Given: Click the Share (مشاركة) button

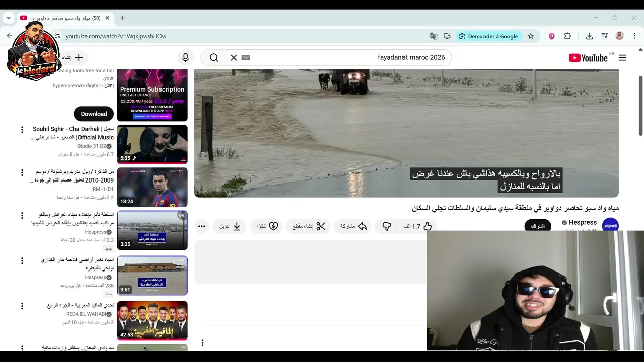Looking at the screenshot, I should (354, 226).
